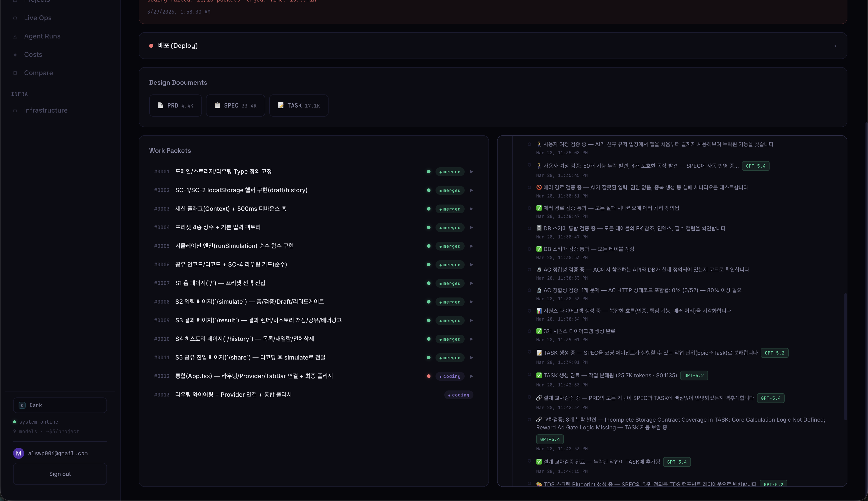
Task: Open Infrastructure in the sidebar
Action: tap(46, 111)
